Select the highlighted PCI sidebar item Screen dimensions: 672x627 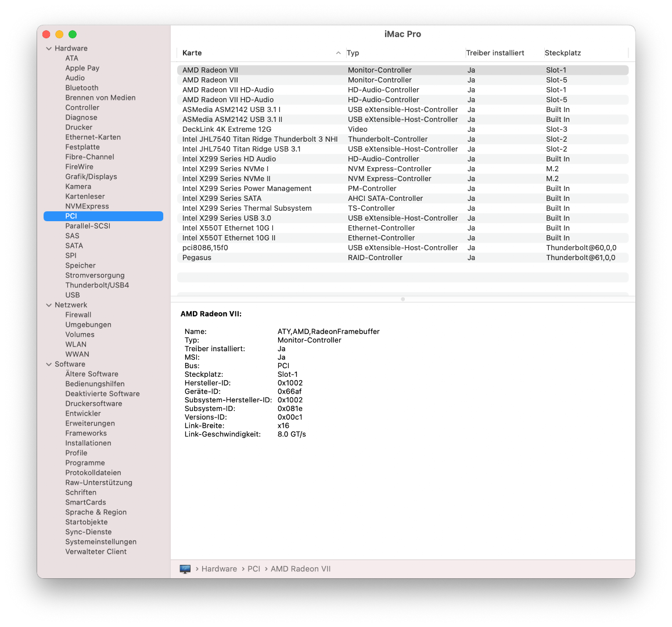(x=103, y=216)
